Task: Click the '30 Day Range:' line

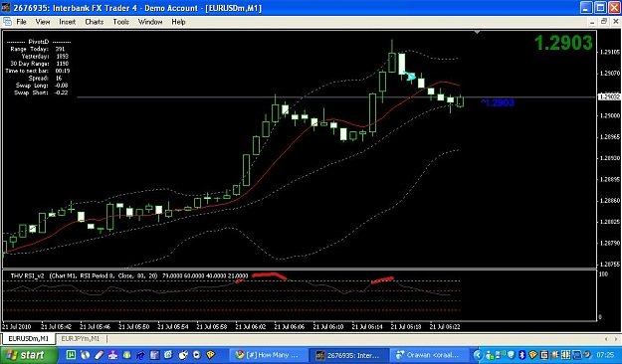Action: coord(39,64)
